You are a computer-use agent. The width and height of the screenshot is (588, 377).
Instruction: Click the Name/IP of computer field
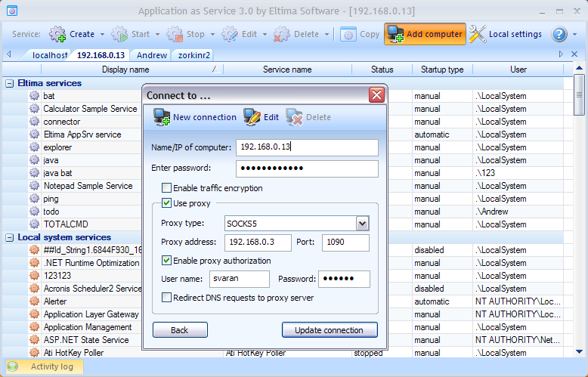point(307,147)
